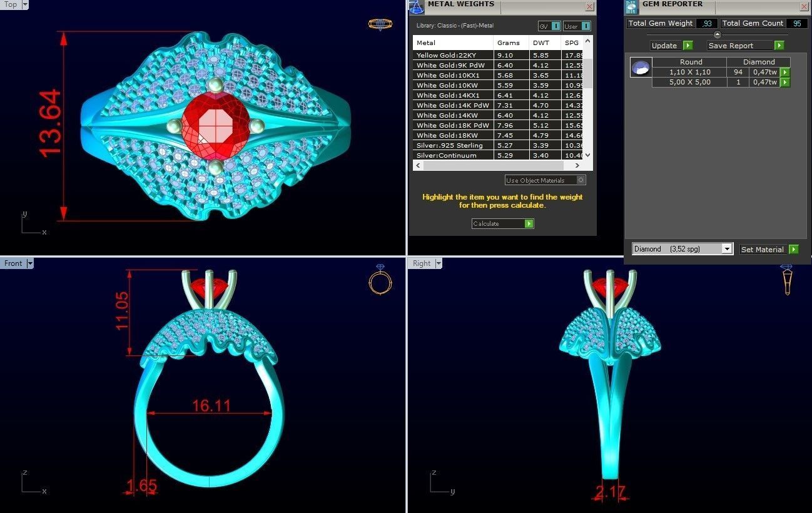812x513 pixels.
Task: Click the 13.64 dimension in Top viewport
Action: (x=51, y=123)
